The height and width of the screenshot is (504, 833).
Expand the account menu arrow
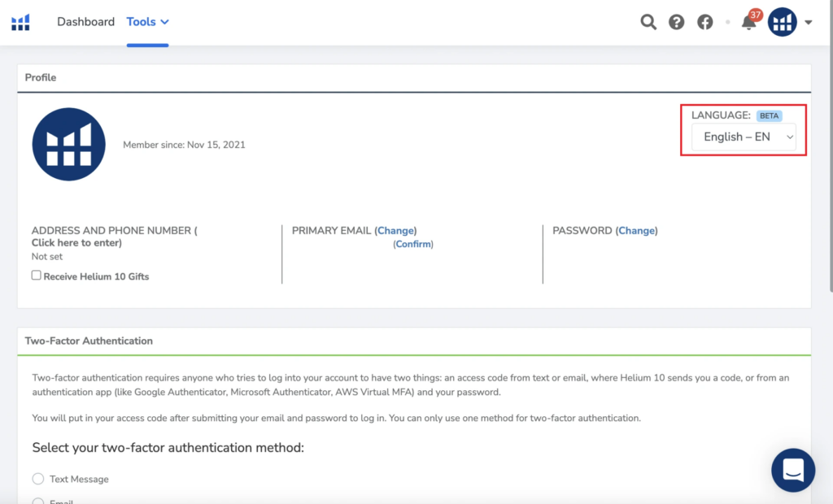[808, 23]
